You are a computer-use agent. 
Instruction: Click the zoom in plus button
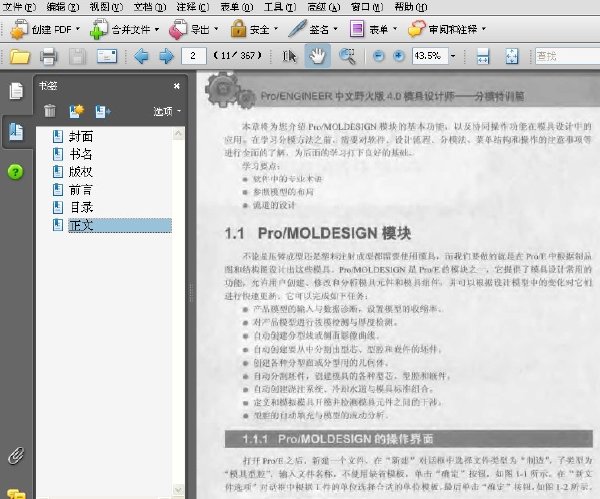399,56
